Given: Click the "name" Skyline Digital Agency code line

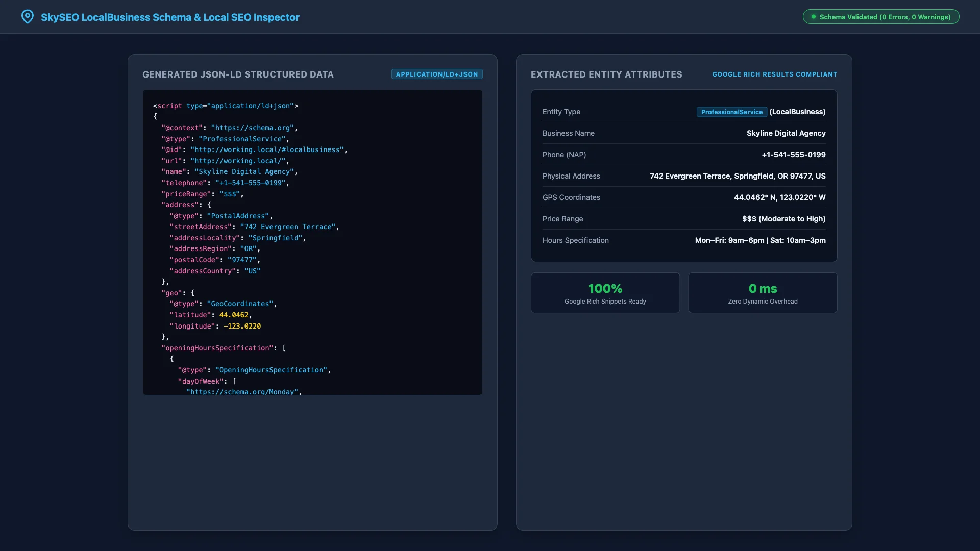Looking at the screenshot, I should click(x=230, y=171).
